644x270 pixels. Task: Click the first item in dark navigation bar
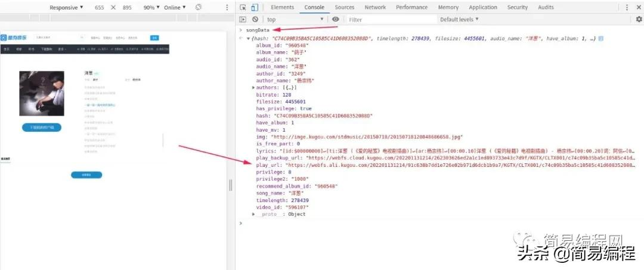[7, 49]
